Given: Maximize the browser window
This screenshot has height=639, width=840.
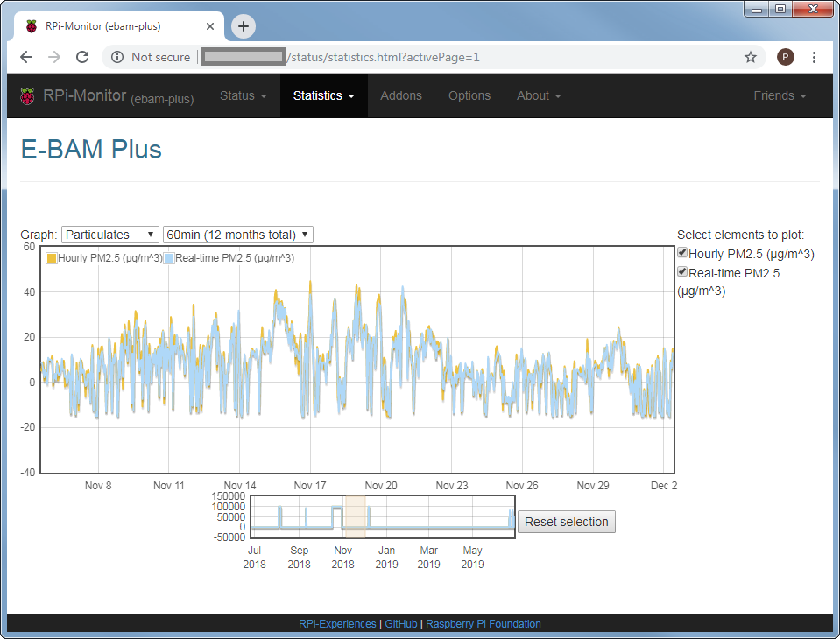Looking at the screenshot, I should pos(780,9).
